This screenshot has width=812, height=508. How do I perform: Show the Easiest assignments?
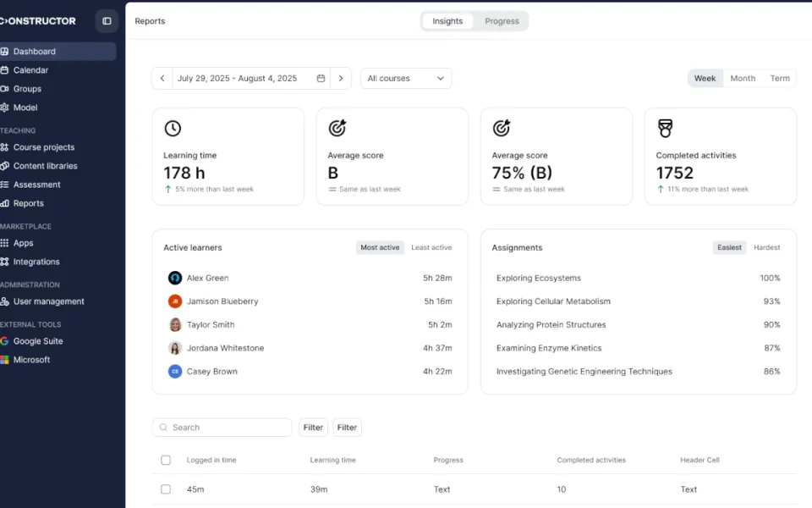pos(729,248)
